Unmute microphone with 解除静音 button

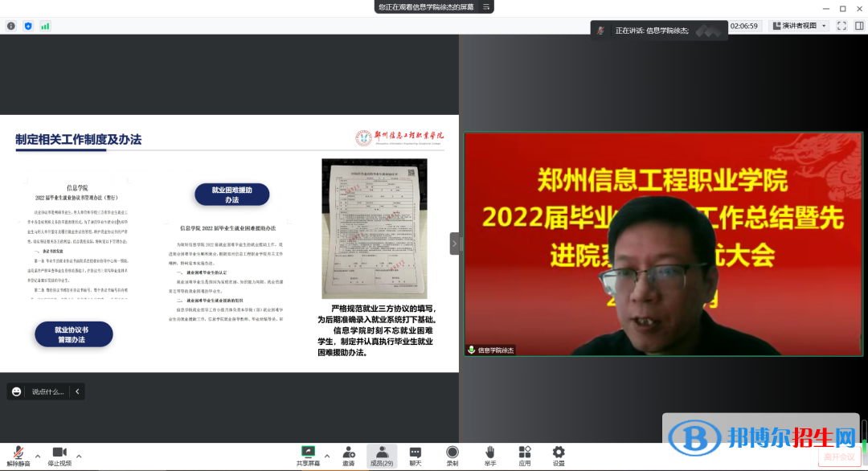pyautogui.click(x=18, y=457)
